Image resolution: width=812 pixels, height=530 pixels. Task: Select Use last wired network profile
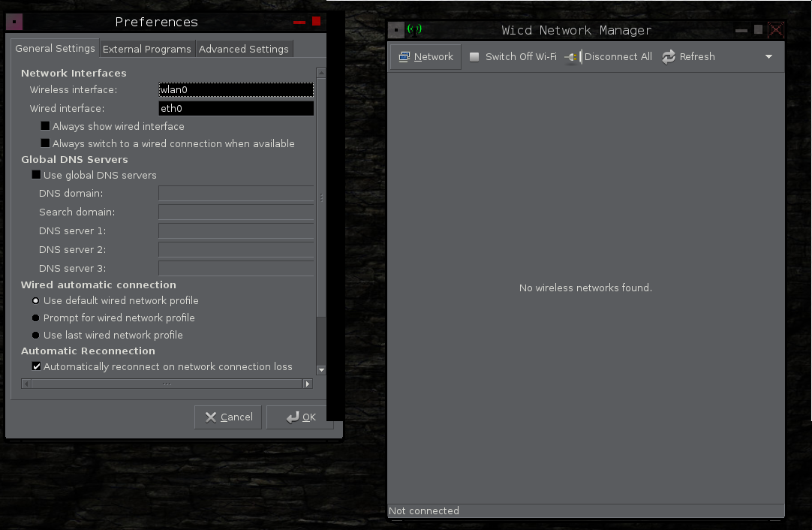(x=36, y=336)
